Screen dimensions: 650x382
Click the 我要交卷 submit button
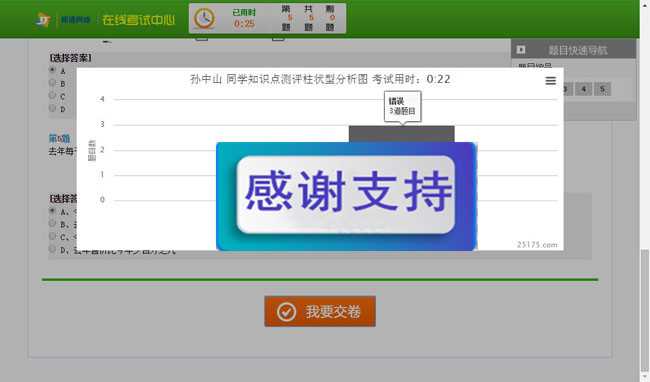(320, 311)
